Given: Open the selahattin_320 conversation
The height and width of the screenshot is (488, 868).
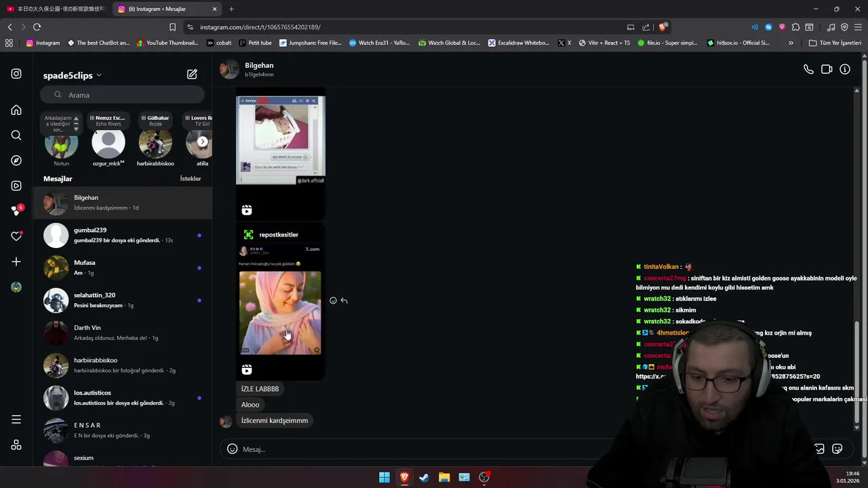Looking at the screenshot, I should click(123, 300).
